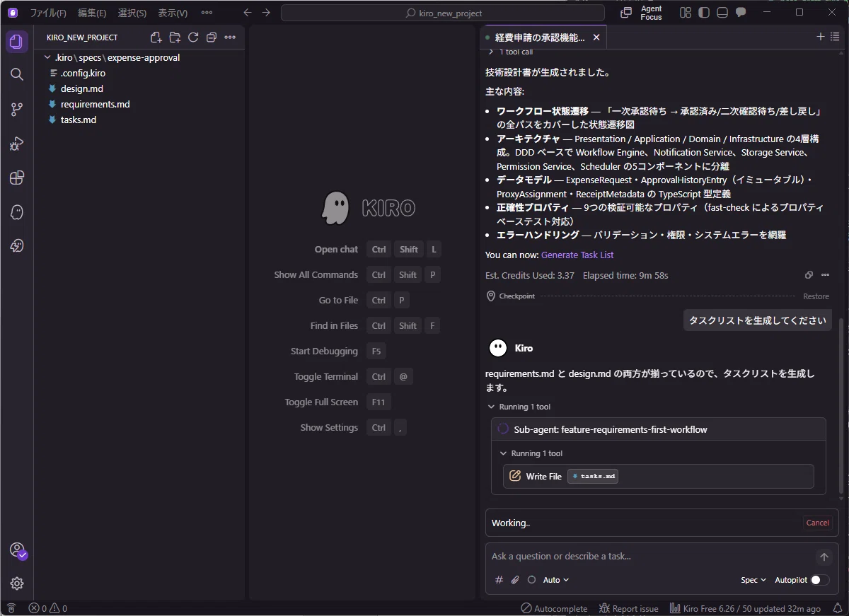
Task: Open the 表示(V) menu
Action: click(173, 13)
